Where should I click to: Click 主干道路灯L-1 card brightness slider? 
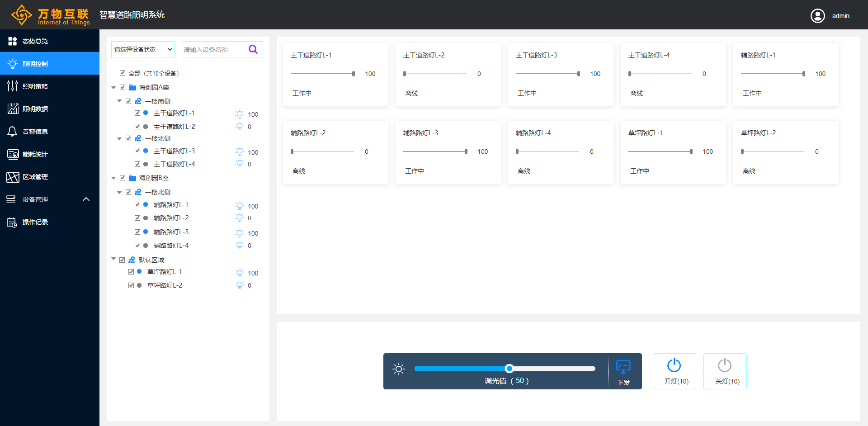point(322,74)
